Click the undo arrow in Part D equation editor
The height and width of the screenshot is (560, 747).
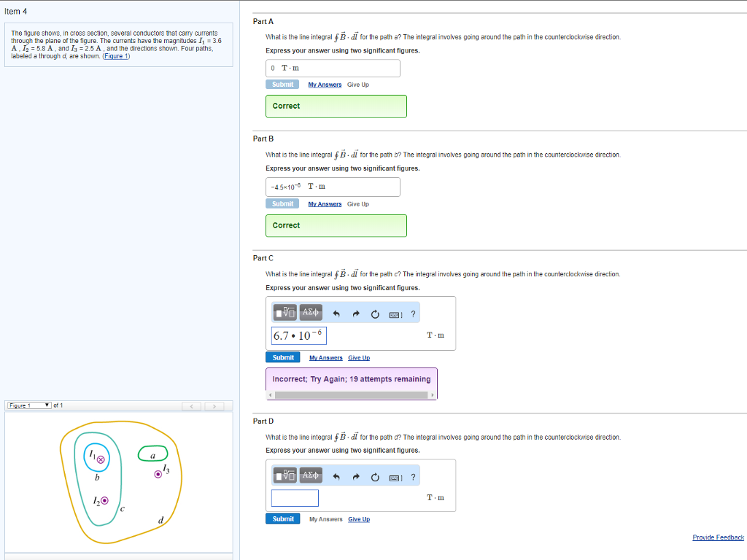(x=336, y=476)
